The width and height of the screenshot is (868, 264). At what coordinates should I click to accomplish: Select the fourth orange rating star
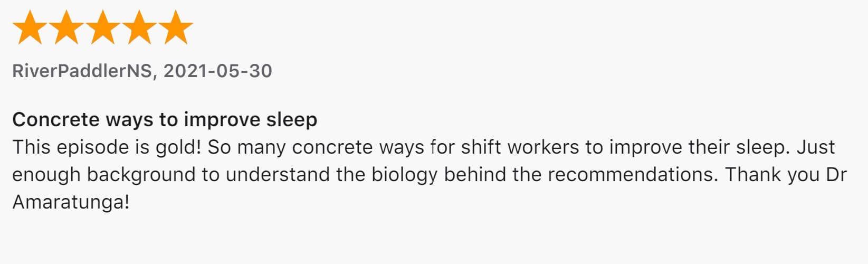(139, 27)
